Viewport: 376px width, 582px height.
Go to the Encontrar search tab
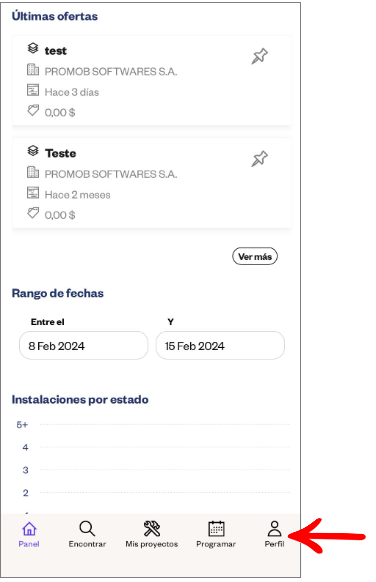(87, 534)
